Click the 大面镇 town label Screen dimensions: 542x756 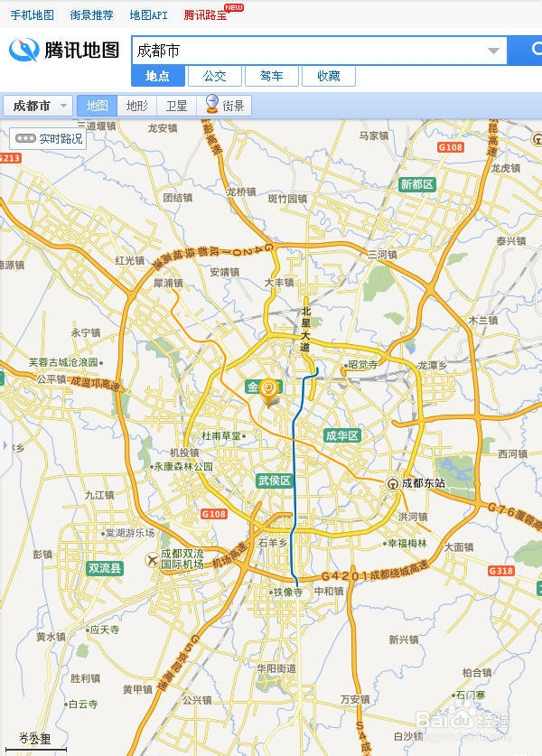pos(459,547)
